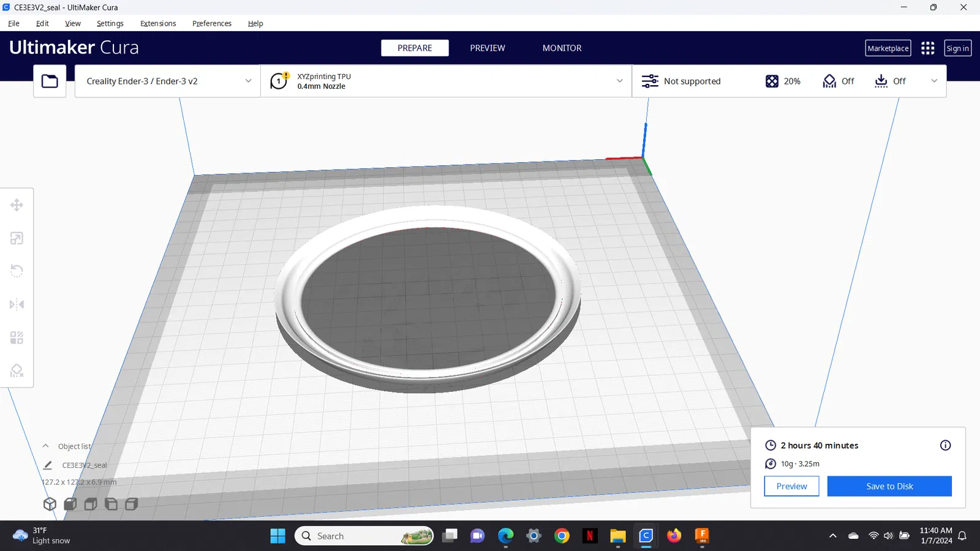Viewport: 980px width, 551px height.
Task: Open File Explorer from the taskbar
Action: click(x=617, y=536)
